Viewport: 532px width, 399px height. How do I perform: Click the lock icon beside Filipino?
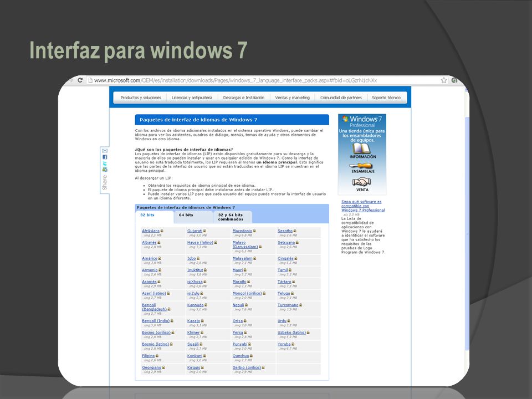pyautogui.click(x=157, y=356)
